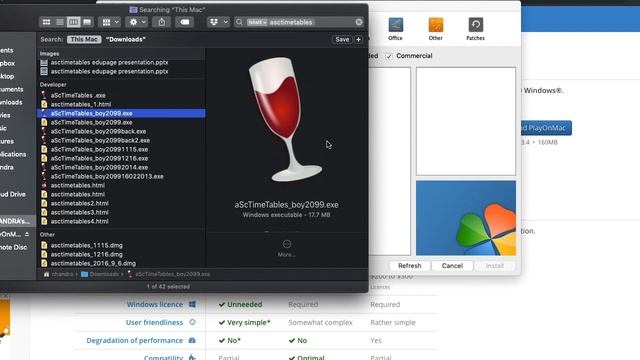Click Download PlayOnMac button on webpage
Viewport: 640px width, 360px height.
(x=546, y=128)
